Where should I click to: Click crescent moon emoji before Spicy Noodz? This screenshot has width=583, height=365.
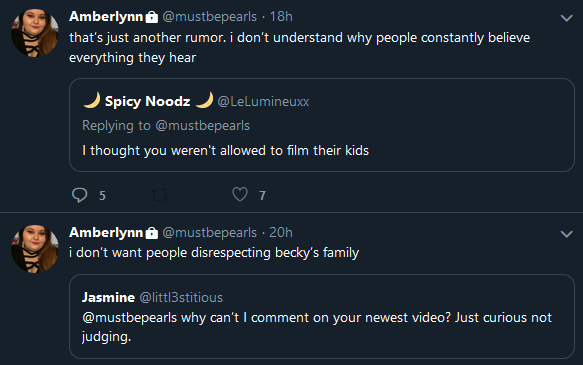pyautogui.click(x=92, y=100)
